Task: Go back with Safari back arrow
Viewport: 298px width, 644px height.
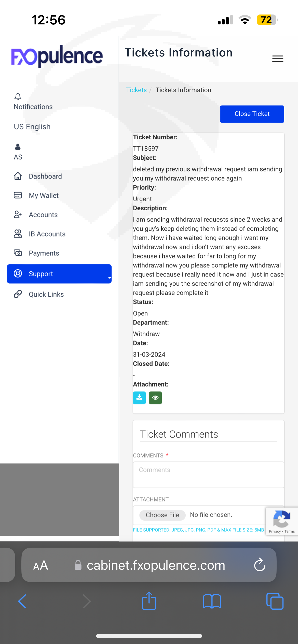Action: pyautogui.click(x=22, y=601)
